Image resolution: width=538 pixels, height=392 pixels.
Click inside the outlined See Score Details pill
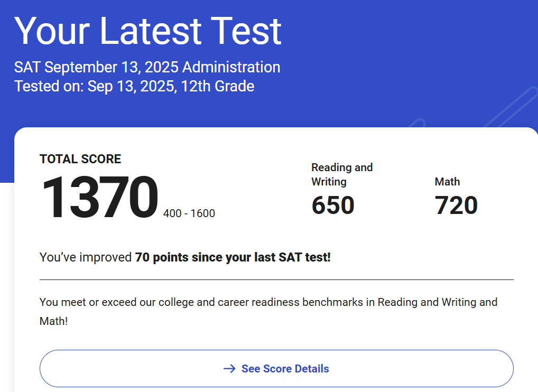tap(276, 368)
